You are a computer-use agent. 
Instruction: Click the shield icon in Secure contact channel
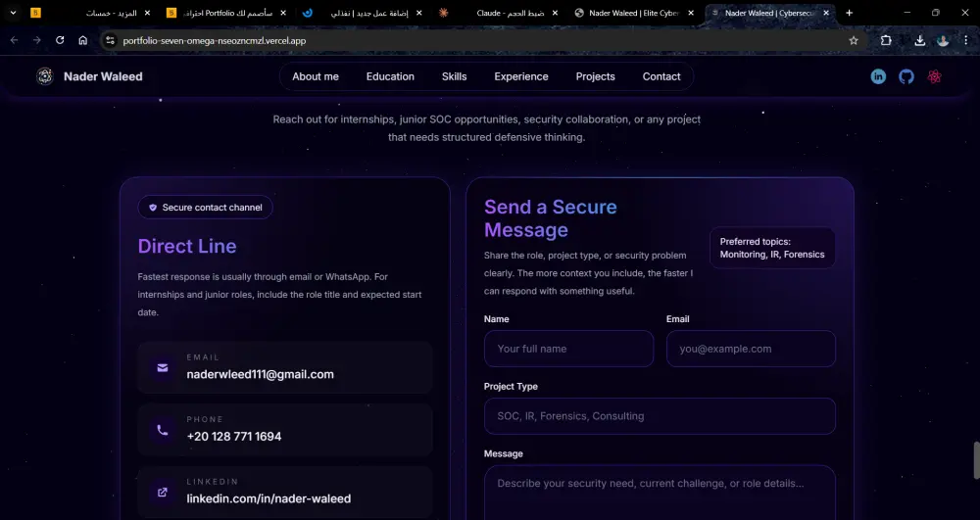[153, 208]
